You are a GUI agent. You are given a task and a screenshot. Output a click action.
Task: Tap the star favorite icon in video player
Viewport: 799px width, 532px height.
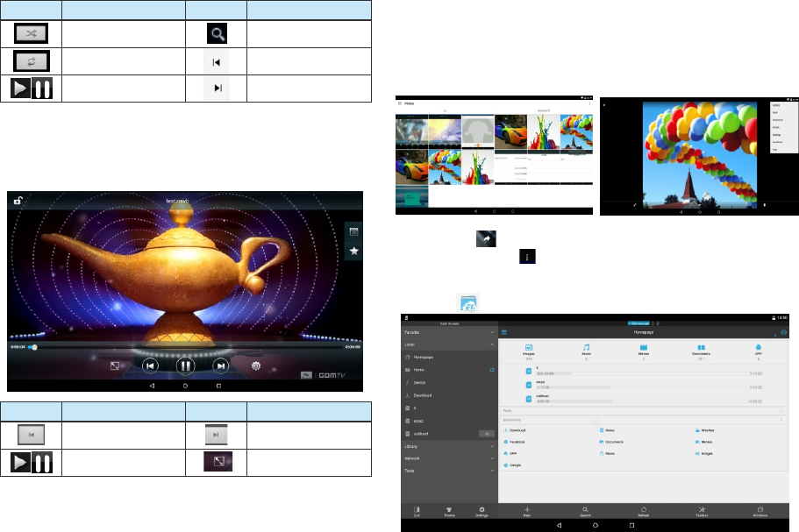click(x=353, y=251)
